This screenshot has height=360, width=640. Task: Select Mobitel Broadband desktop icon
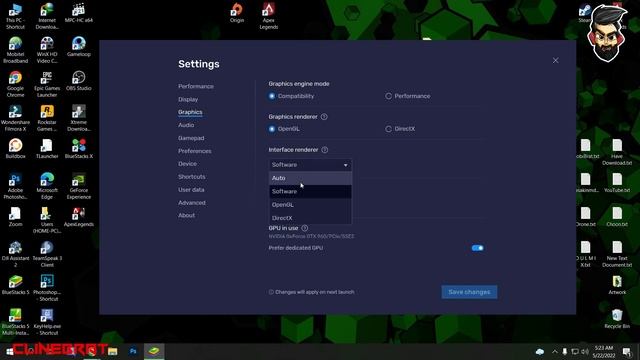point(15,50)
